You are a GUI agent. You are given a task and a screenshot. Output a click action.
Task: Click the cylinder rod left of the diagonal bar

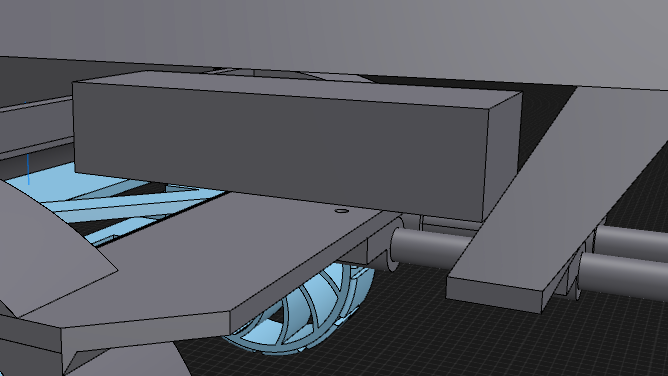point(430,247)
